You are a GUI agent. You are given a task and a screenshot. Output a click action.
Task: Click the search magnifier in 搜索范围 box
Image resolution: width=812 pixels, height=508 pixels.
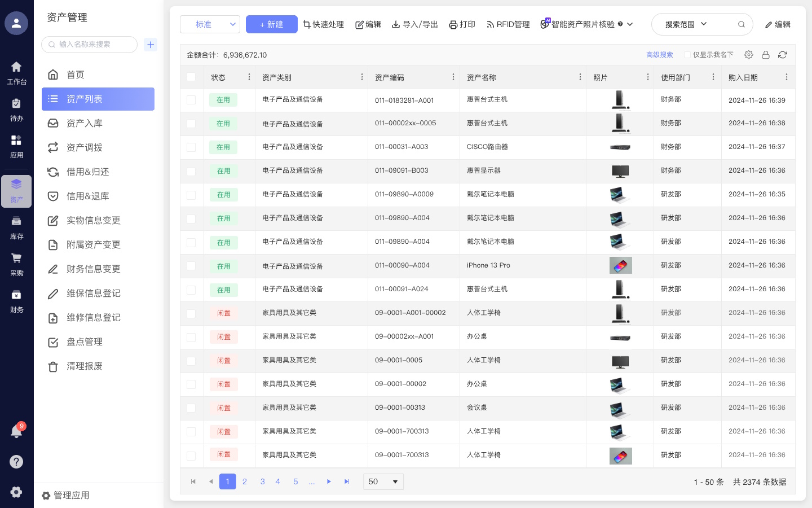tap(742, 24)
